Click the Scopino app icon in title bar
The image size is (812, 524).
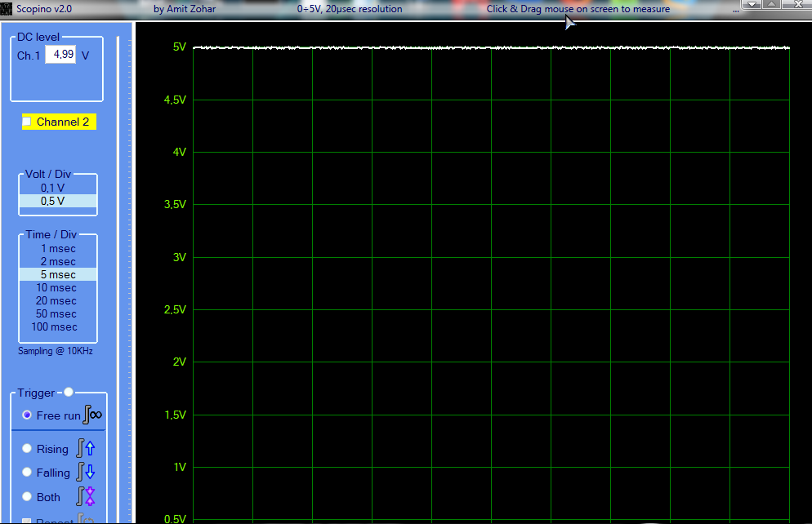tap(6, 9)
